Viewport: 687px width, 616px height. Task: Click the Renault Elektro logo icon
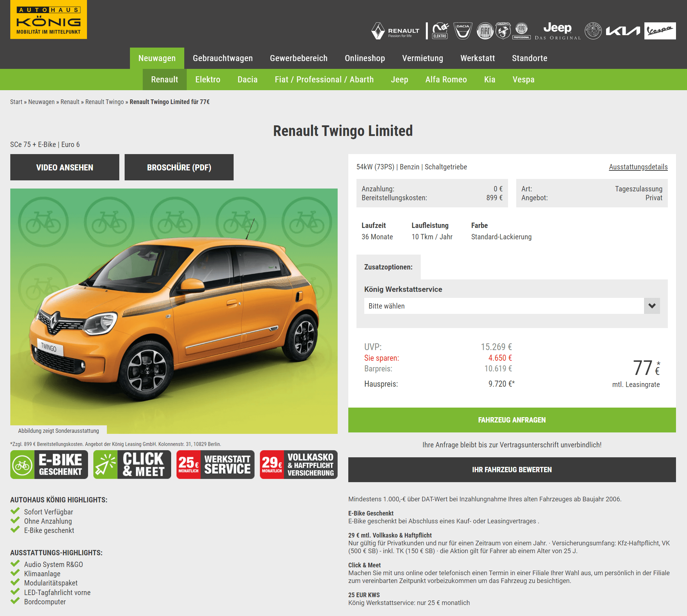click(440, 31)
